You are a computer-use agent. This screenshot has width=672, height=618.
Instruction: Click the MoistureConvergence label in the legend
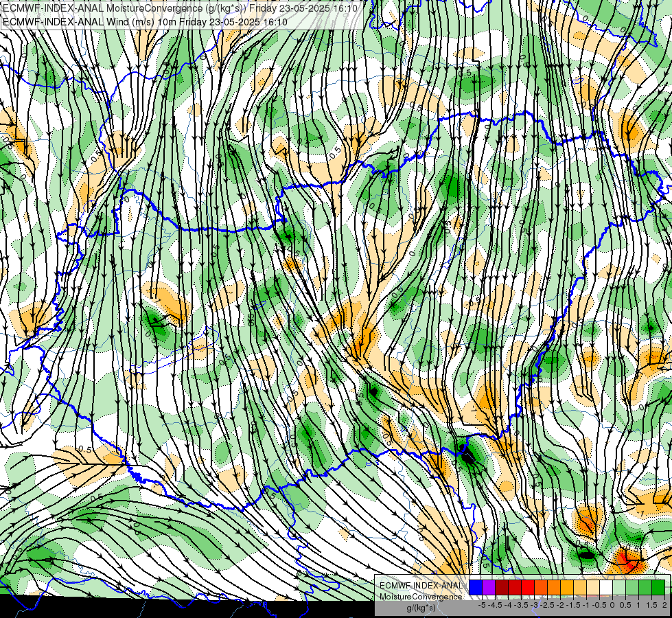(421, 597)
